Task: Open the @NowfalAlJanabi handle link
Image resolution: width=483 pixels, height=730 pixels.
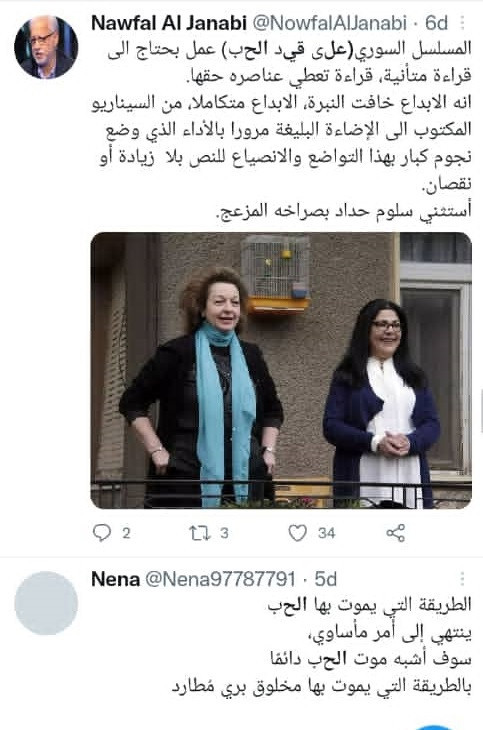Action: [330, 22]
